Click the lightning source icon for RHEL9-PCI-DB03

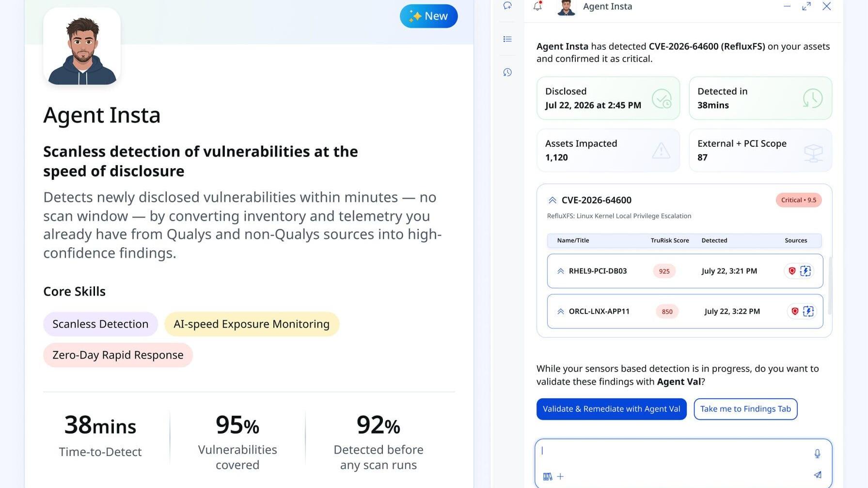[x=805, y=271]
